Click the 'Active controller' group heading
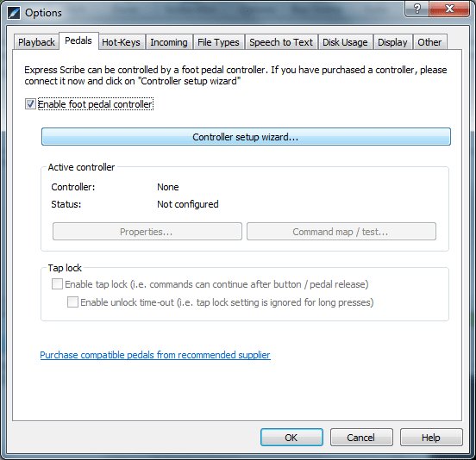The image size is (476, 460). click(81, 167)
